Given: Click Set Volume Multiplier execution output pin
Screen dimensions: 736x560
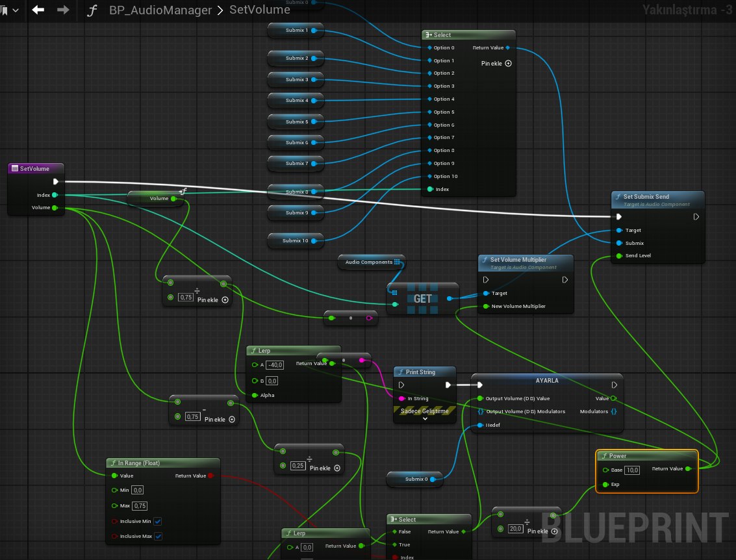Looking at the screenshot, I should tap(565, 280).
